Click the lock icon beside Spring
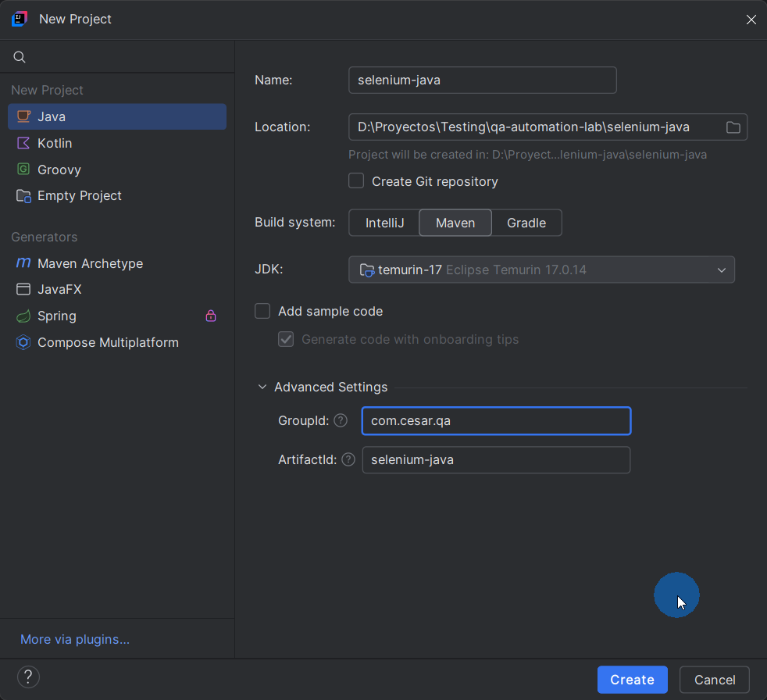This screenshot has width=767, height=700. coord(211,316)
